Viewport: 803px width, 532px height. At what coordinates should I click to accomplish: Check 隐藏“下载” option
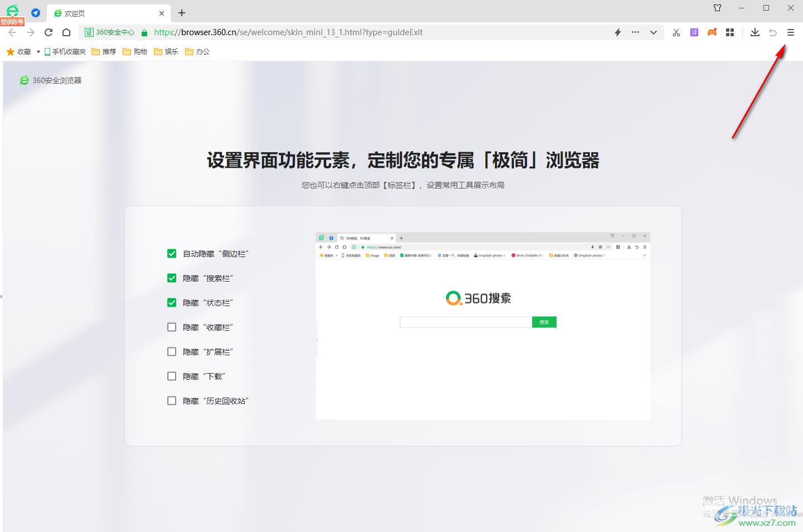point(172,376)
